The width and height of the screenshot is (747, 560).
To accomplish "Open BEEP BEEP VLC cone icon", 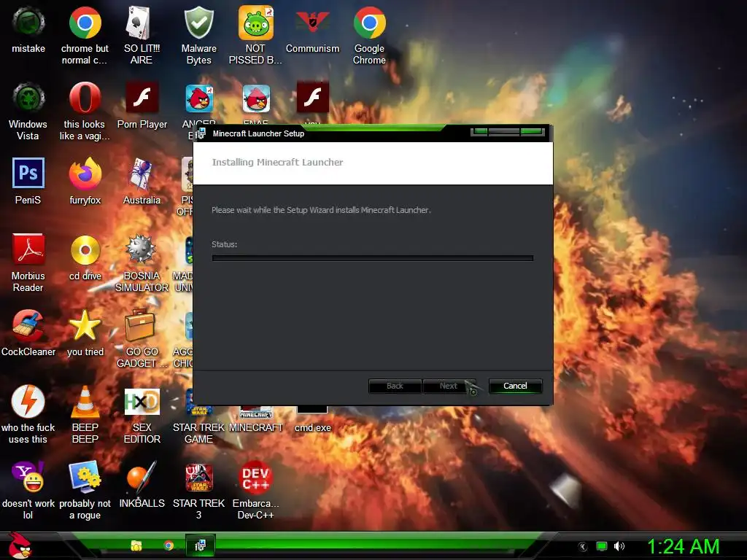I will coord(85,414).
